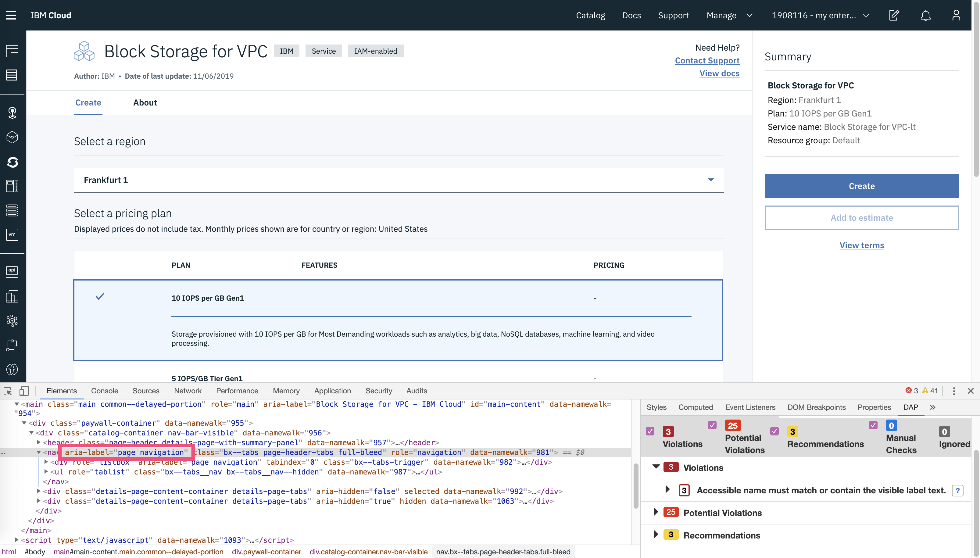This screenshot has width=980, height=558.
Task: Expand the 25 Potential Violations section
Action: pos(656,512)
